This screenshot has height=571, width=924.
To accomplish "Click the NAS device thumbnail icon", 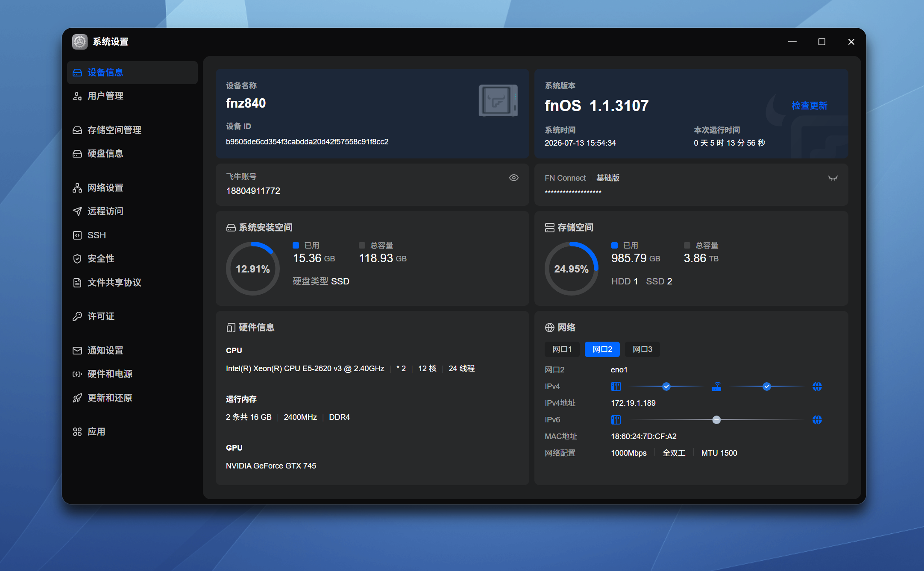I will click(498, 101).
